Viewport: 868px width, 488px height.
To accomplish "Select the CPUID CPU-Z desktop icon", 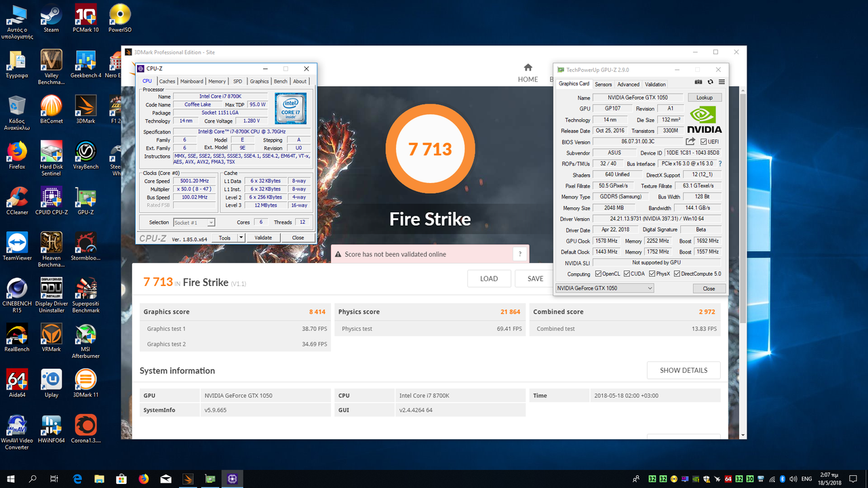I will [x=51, y=201].
